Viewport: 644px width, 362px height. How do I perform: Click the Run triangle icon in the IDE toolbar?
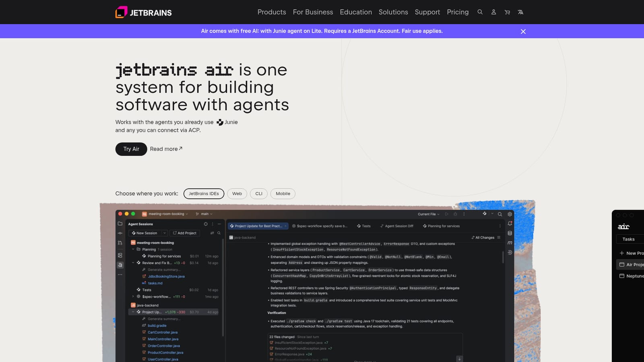(x=446, y=214)
